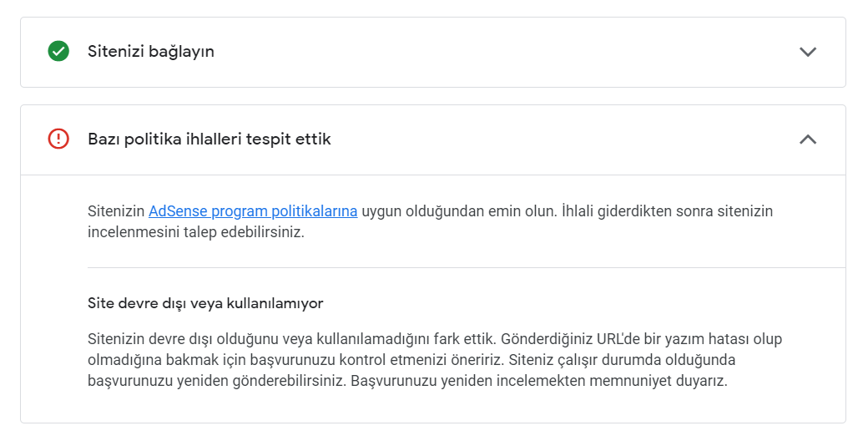868x441 pixels.
Task: Expand the Sitenizi bağlayın section chevron
Action: click(x=808, y=52)
